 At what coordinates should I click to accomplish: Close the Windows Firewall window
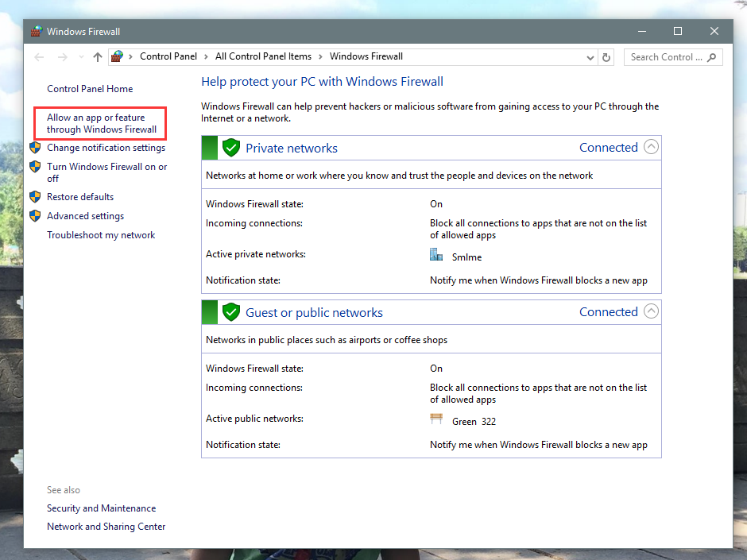click(714, 32)
